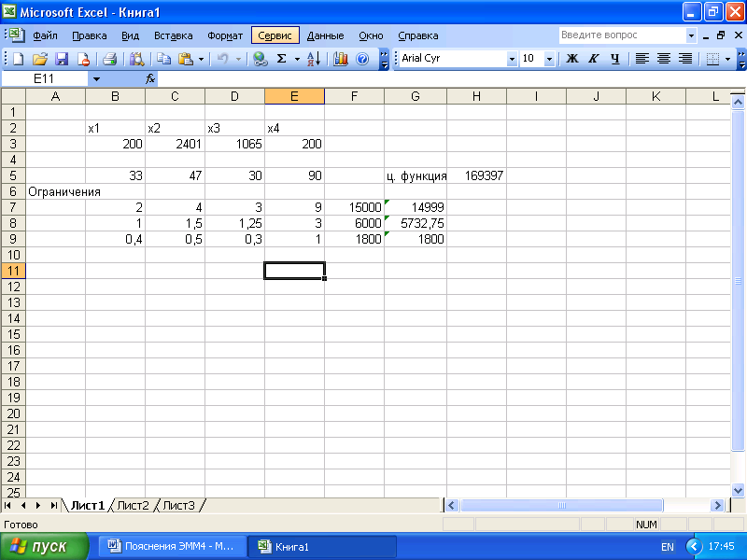The width and height of the screenshot is (747, 560).
Task: Click the Введите вопрос help input box
Action: [622, 35]
